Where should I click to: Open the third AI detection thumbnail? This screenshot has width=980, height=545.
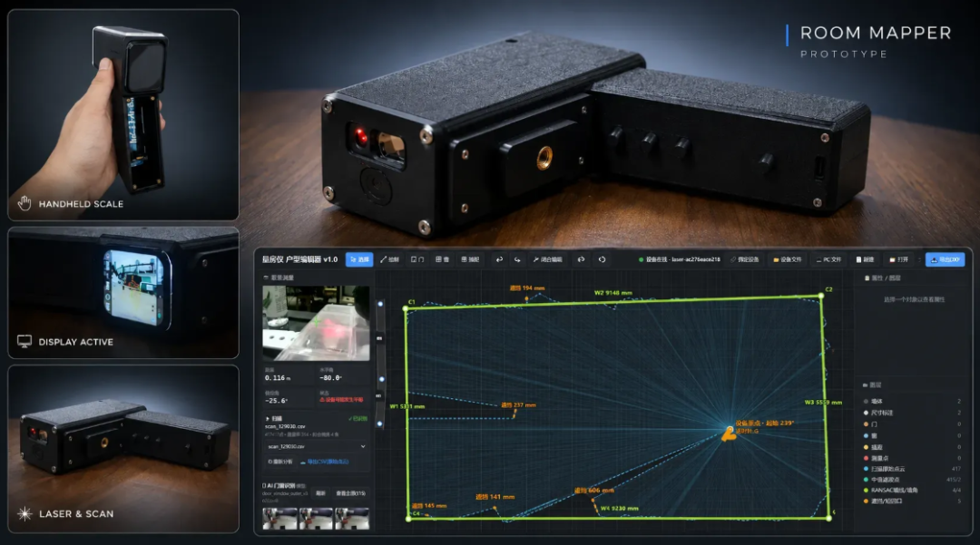coord(352,519)
